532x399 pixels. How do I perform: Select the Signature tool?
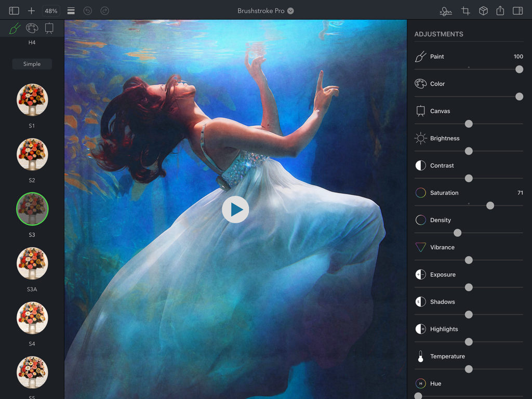tap(445, 10)
